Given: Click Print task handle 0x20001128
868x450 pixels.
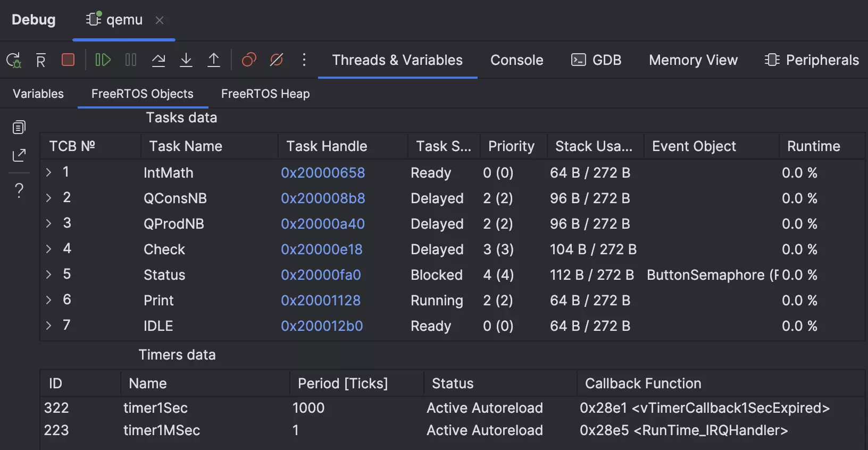Looking at the screenshot, I should pyautogui.click(x=321, y=301).
